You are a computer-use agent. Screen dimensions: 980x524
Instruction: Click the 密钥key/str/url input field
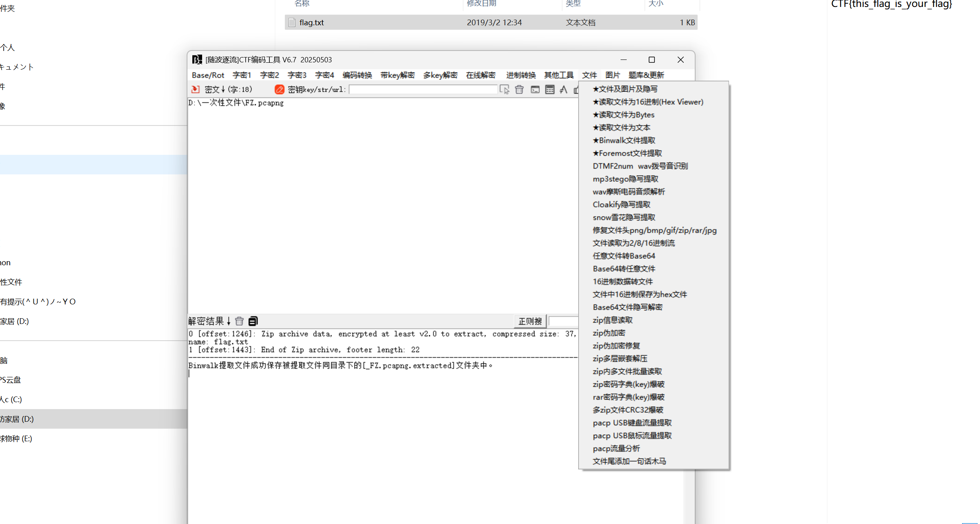pyautogui.click(x=423, y=89)
